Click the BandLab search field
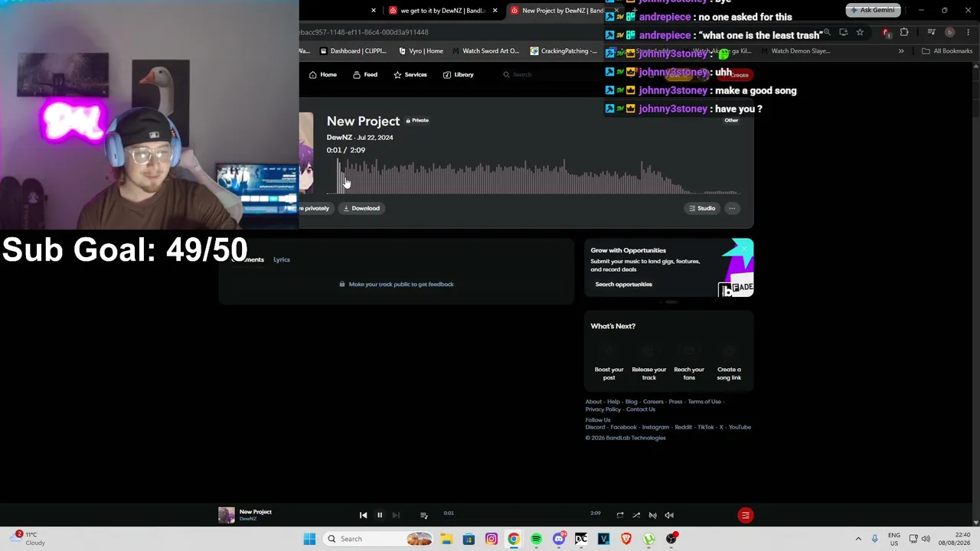 coord(551,74)
